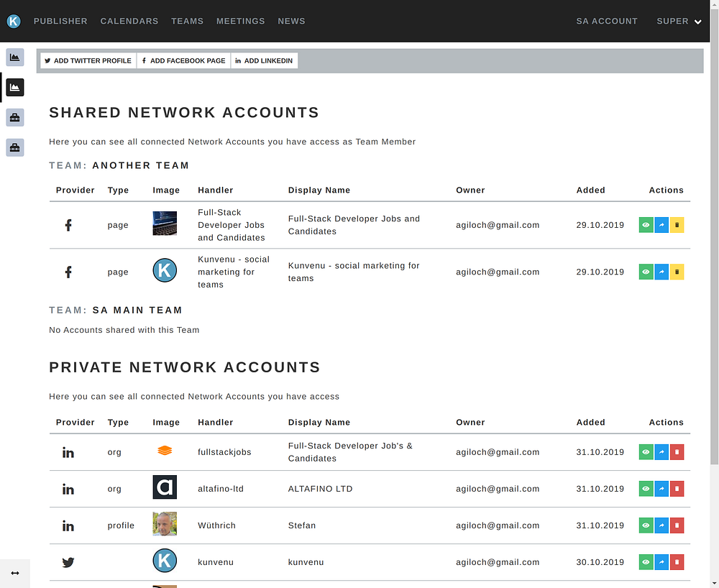Go to the Calendars menu item
The width and height of the screenshot is (719, 588).
(129, 22)
